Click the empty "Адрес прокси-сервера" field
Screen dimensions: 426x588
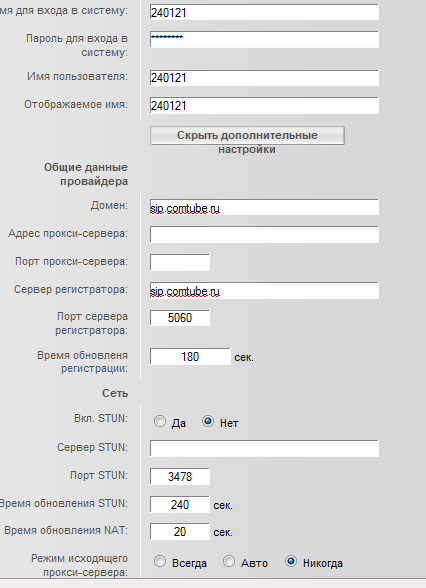264,234
